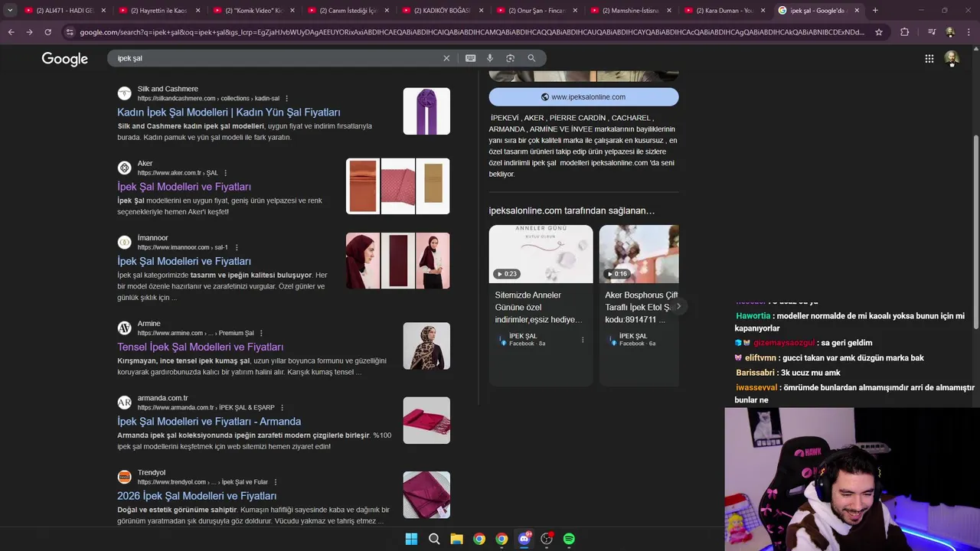Open File Explorer from the taskbar
The image size is (980, 551).
click(x=456, y=539)
